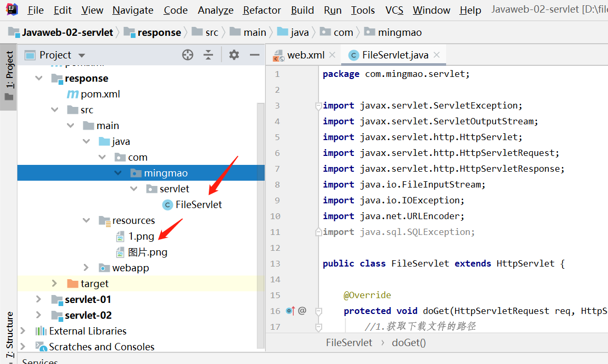Select pom.xml in the project tree
The image size is (608, 364).
[x=100, y=94]
